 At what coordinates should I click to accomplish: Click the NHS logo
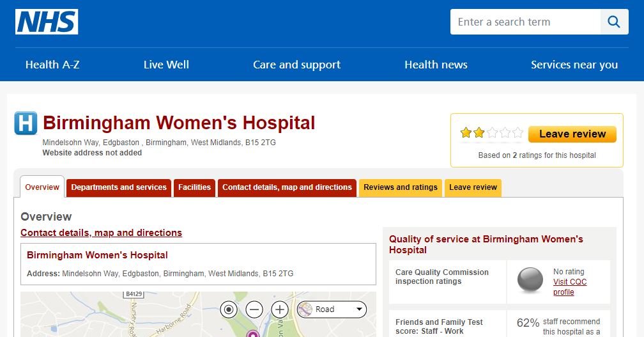47,22
